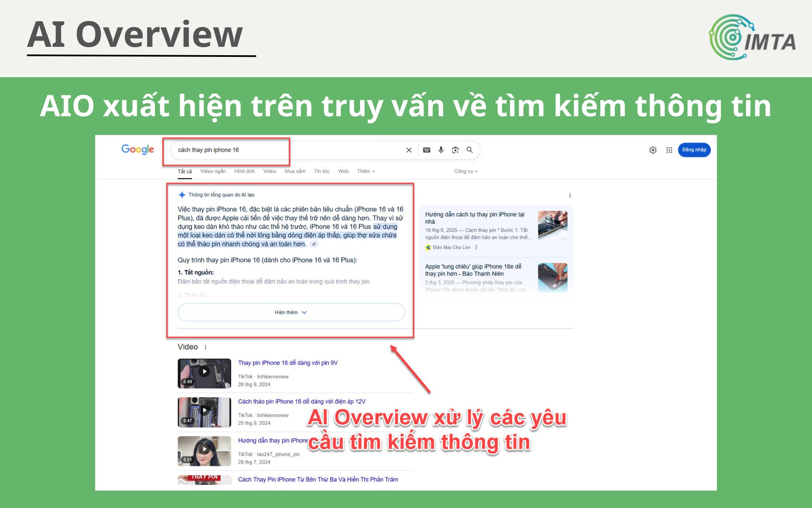Screen dimensions: 812x508
Task: Clear the search box with X icon
Action: click(x=409, y=150)
